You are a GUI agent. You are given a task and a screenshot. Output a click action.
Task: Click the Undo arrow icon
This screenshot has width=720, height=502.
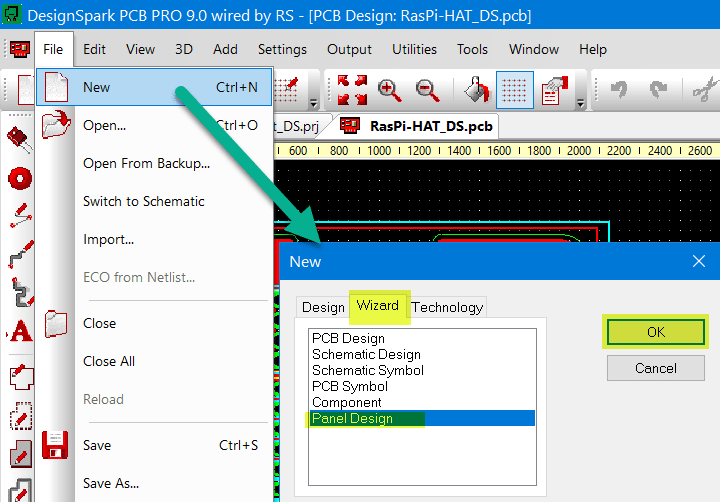point(619,89)
